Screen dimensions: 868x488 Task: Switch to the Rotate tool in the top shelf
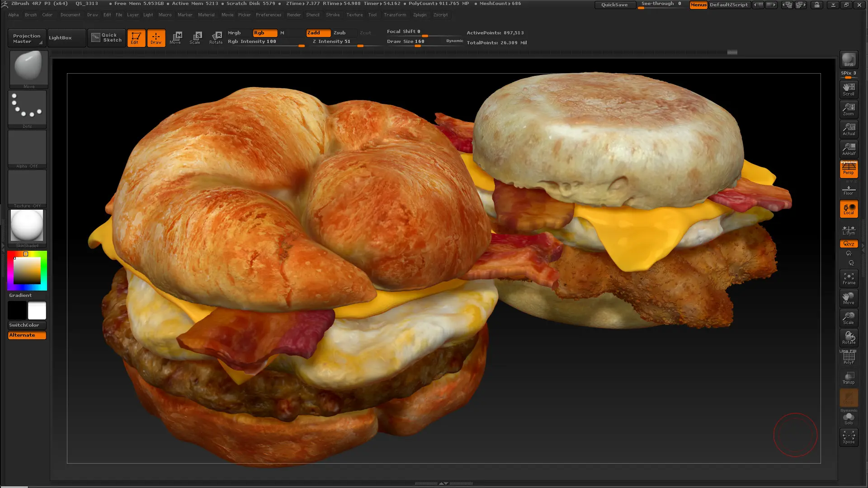pyautogui.click(x=216, y=38)
